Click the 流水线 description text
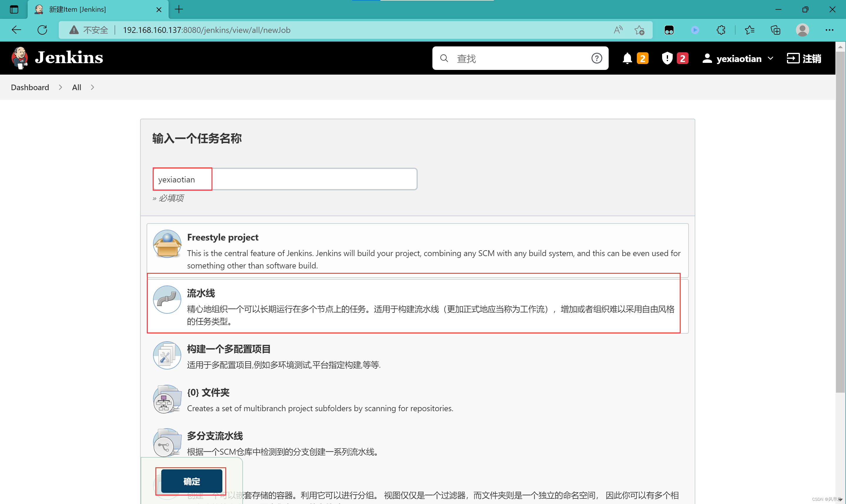Screen dimensions: 846x504 coord(431,315)
